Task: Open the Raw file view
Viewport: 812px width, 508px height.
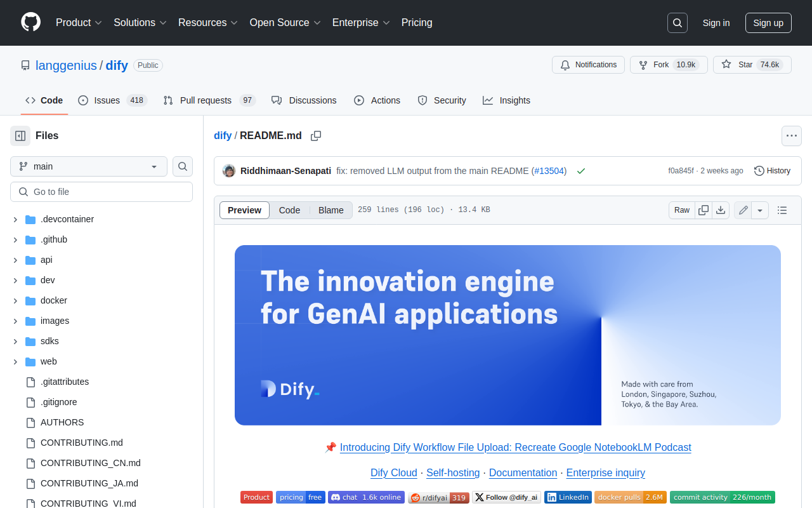Action: [682, 210]
